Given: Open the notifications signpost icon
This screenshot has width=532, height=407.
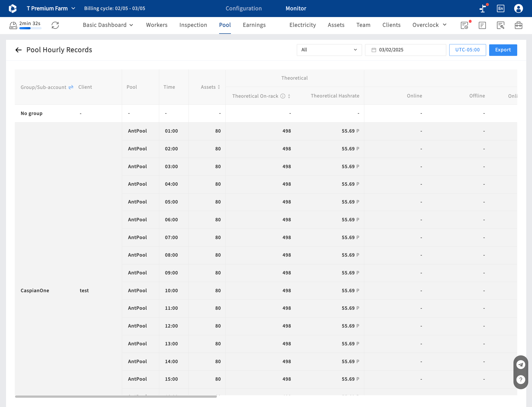Looking at the screenshot, I should click(483, 8).
